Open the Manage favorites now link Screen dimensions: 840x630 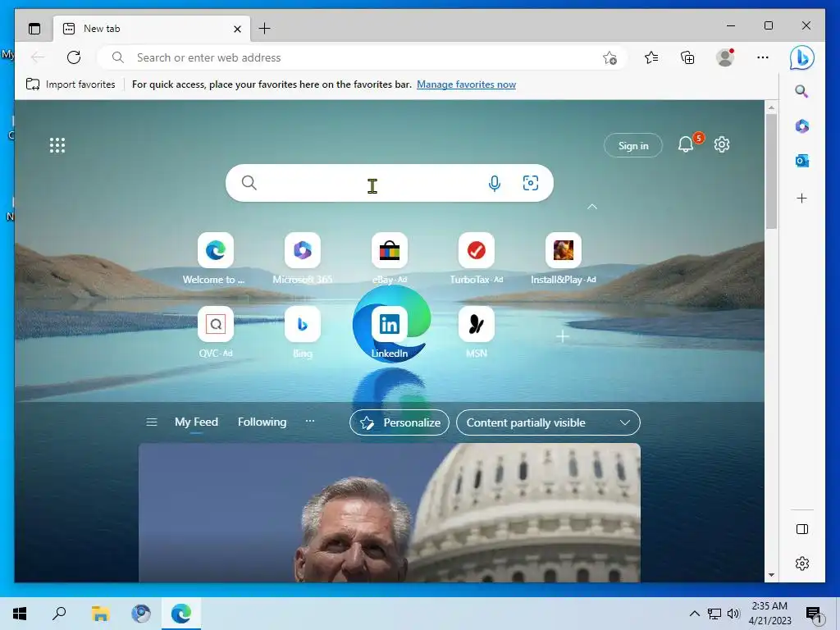click(466, 84)
